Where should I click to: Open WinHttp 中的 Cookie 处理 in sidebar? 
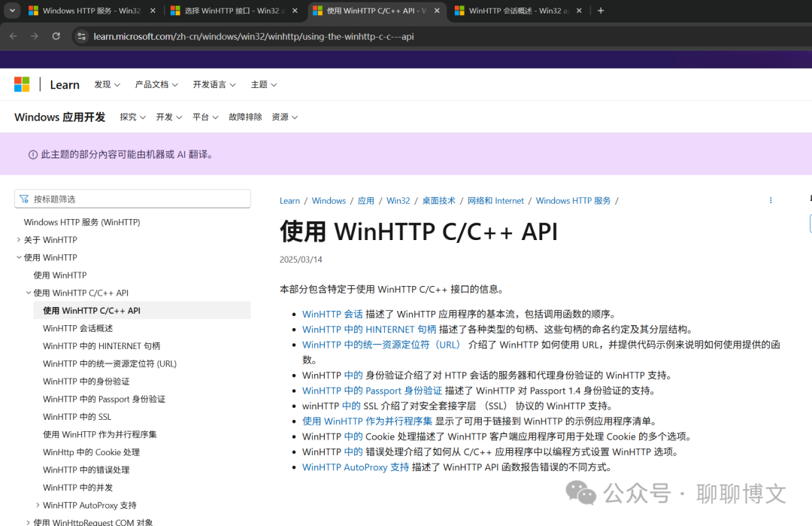coord(91,452)
